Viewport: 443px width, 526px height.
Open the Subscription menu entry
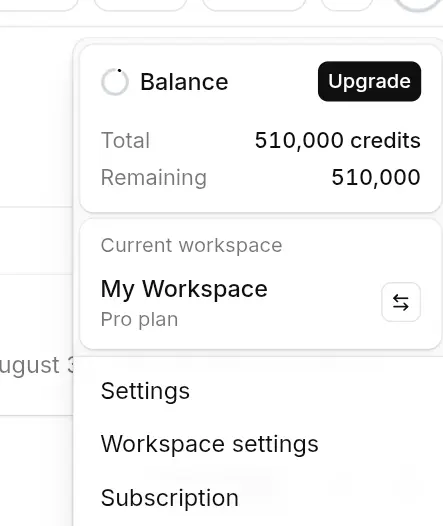point(170,498)
